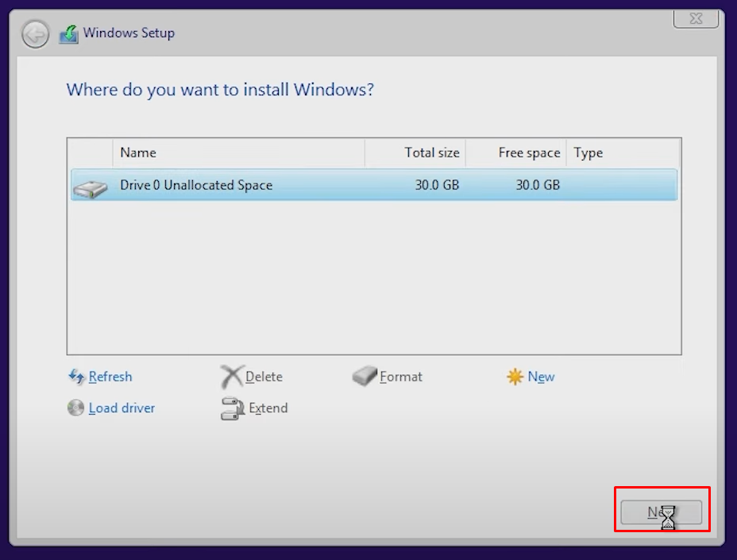Sort by the Name column header

pos(238,153)
